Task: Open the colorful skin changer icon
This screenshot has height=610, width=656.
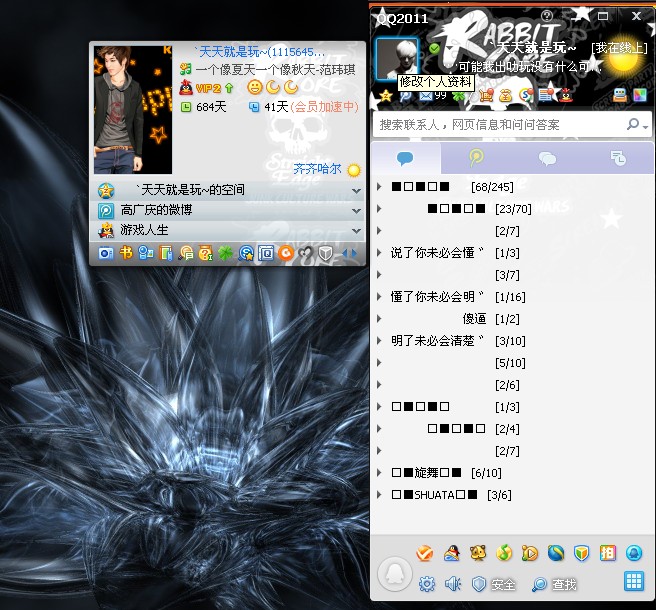Action: pyautogui.click(x=640, y=95)
